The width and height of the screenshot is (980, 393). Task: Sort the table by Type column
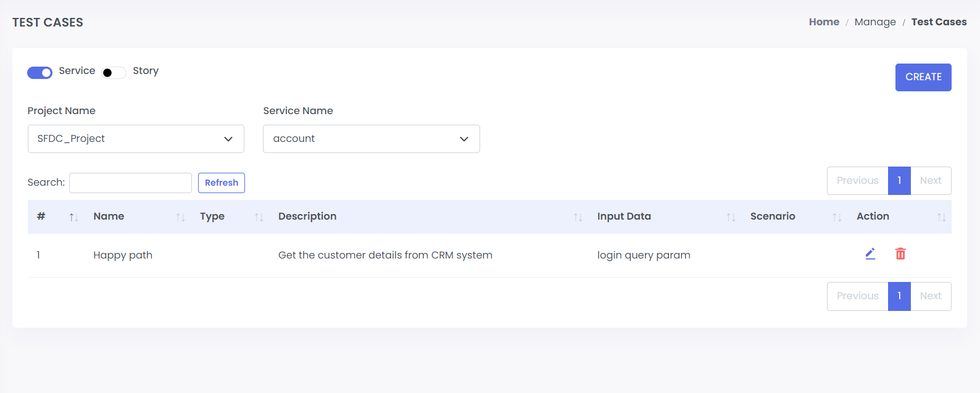click(x=259, y=217)
